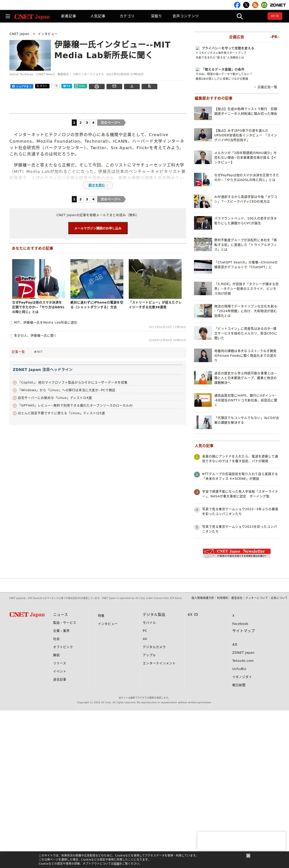The width and height of the screenshot is (289, 868).
Task: Open the RSS feed icon
Action: point(255,5)
